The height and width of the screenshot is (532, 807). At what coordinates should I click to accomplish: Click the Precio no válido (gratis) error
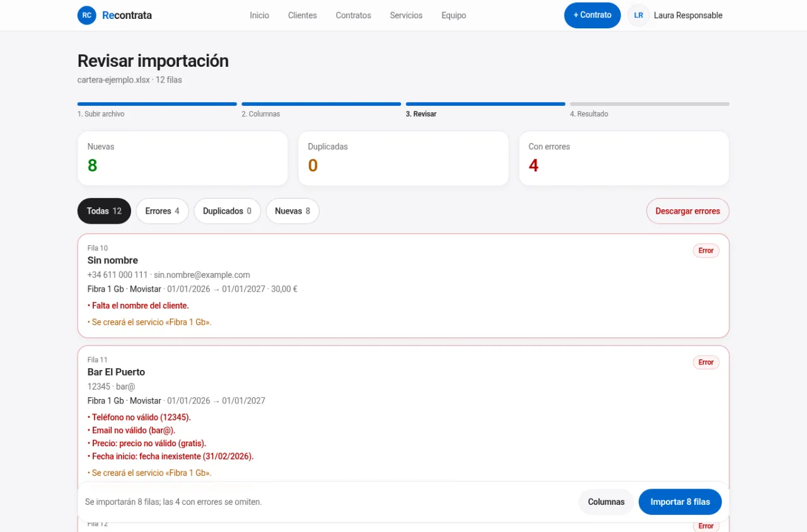pos(147,444)
